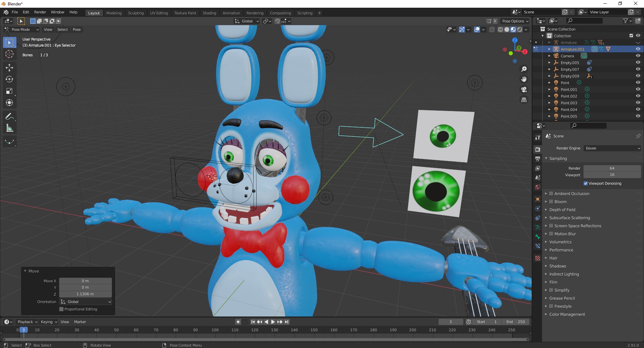Activate the Scale tool
Image resolution: width=644 pixels, height=348 pixels.
tap(9, 91)
